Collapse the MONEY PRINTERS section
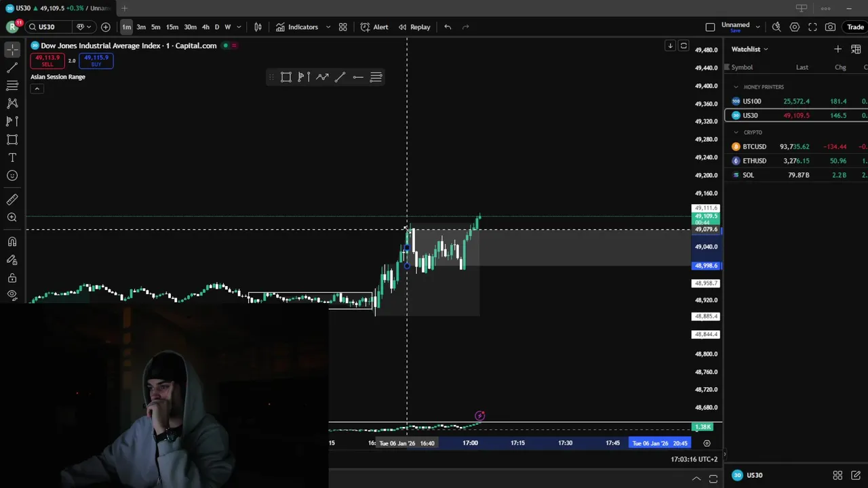 736,87
